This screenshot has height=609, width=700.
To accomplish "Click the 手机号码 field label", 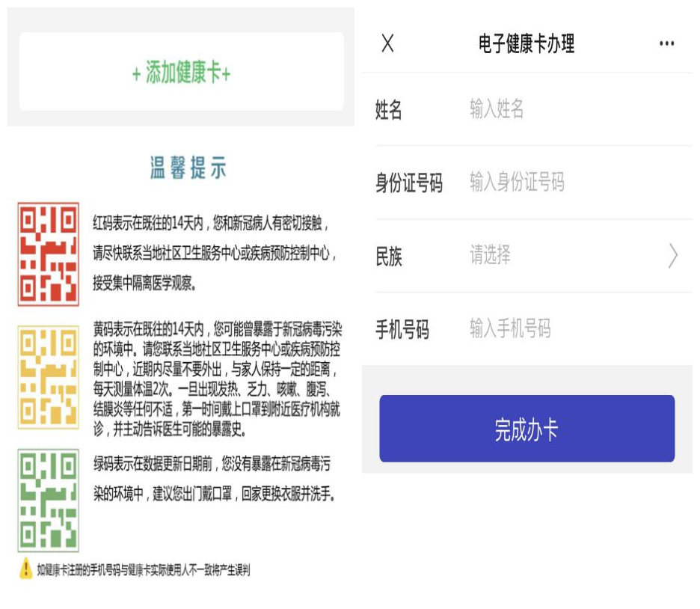I will tap(402, 329).
